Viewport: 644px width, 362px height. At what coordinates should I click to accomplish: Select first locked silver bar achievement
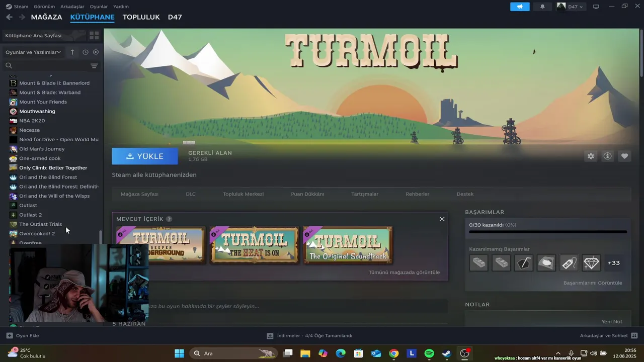(x=478, y=263)
